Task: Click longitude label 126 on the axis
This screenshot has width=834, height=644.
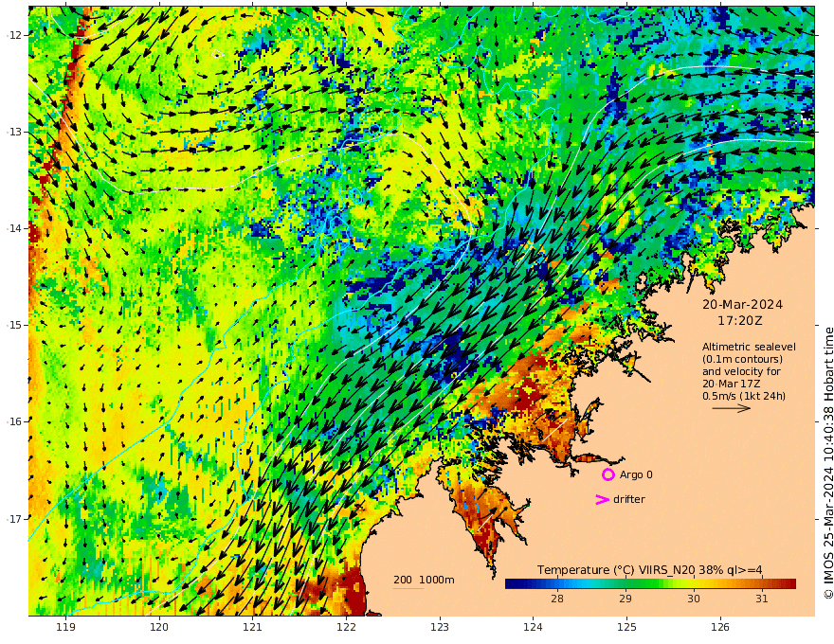Action: (720, 627)
